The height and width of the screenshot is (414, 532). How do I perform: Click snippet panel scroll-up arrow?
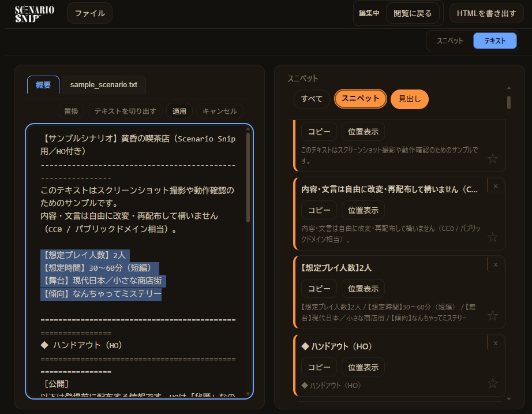tap(508, 88)
